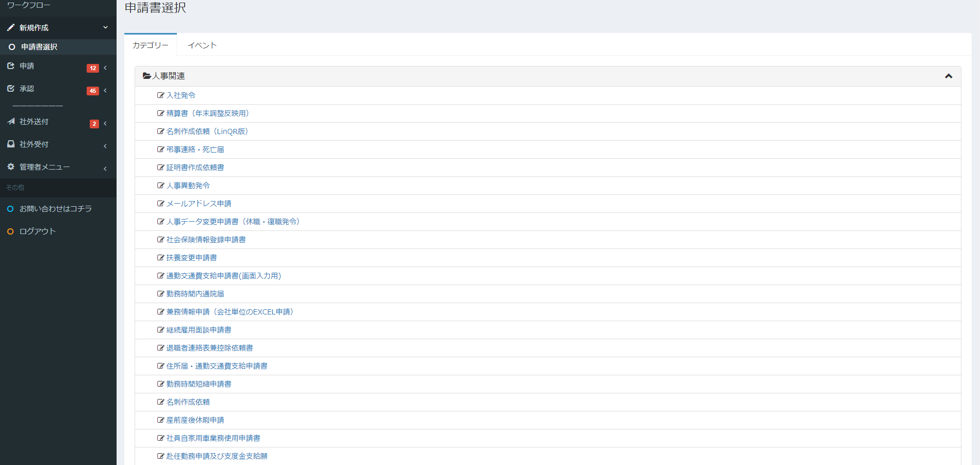The height and width of the screenshot is (465, 980).
Task: Click the edit icon beside 弔事連絡・死亡届
Action: [x=160, y=150]
